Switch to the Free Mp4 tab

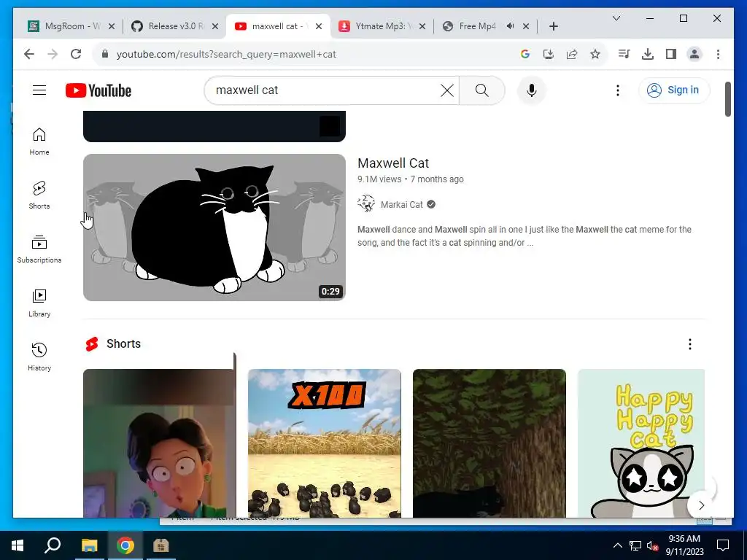[476, 26]
